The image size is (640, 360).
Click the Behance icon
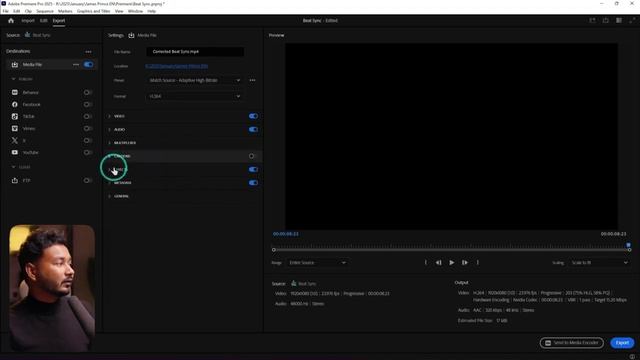(15, 92)
